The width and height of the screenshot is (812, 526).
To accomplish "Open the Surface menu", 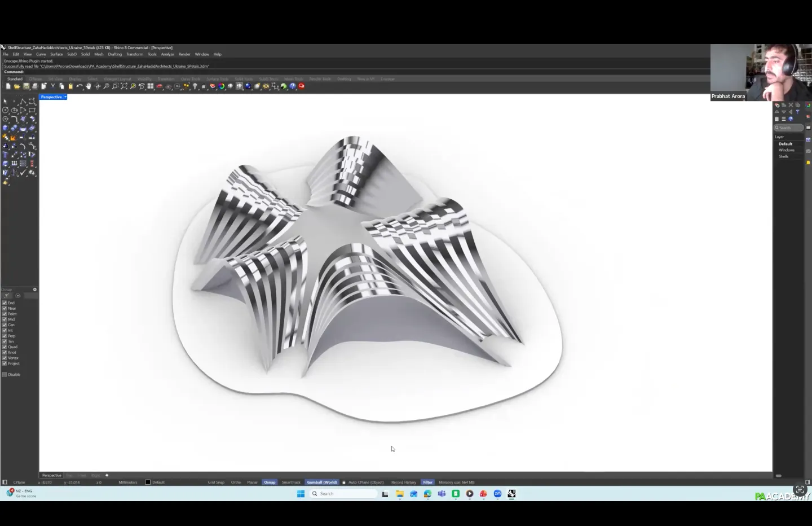I will [56, 54].
